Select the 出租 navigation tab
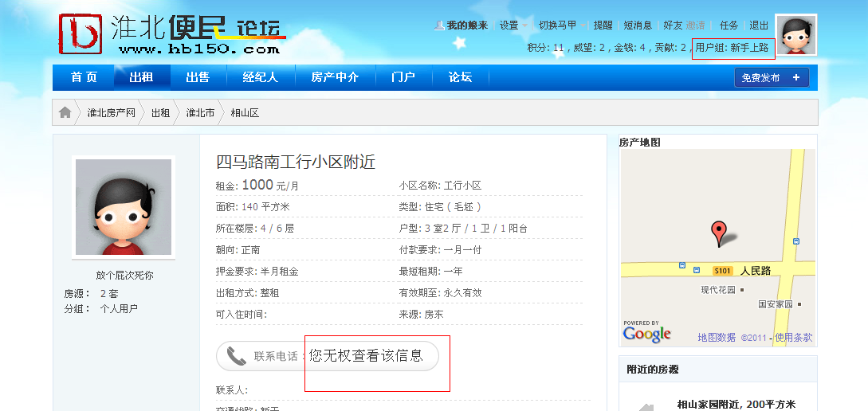Image resolution: width=868 pixels, height=411 pixels. tap(142, 77)
